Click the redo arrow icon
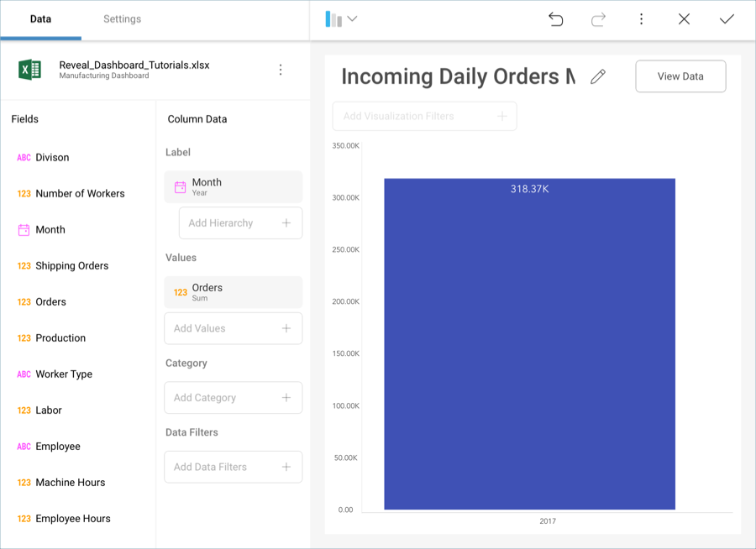 coord(598,19)
